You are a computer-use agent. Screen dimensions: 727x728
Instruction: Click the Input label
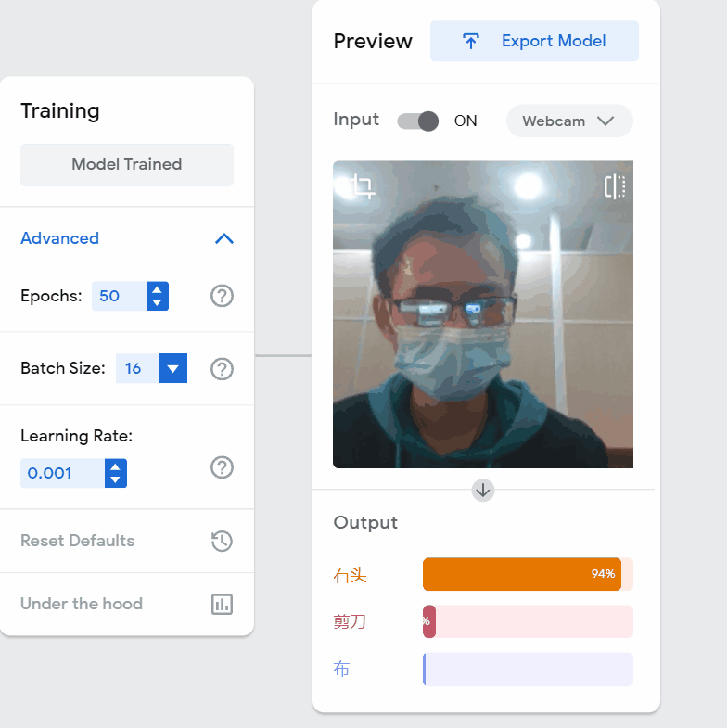(x=356, y=120)
